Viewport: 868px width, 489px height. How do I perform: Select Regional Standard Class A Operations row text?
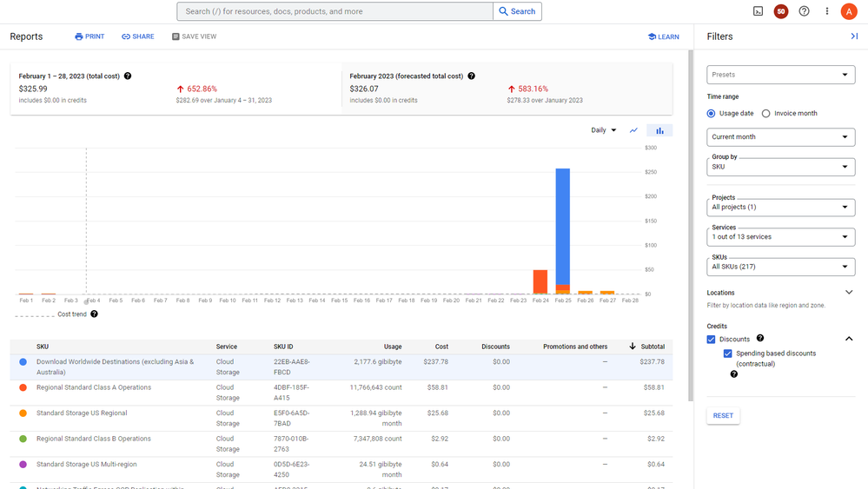(94, 387)
